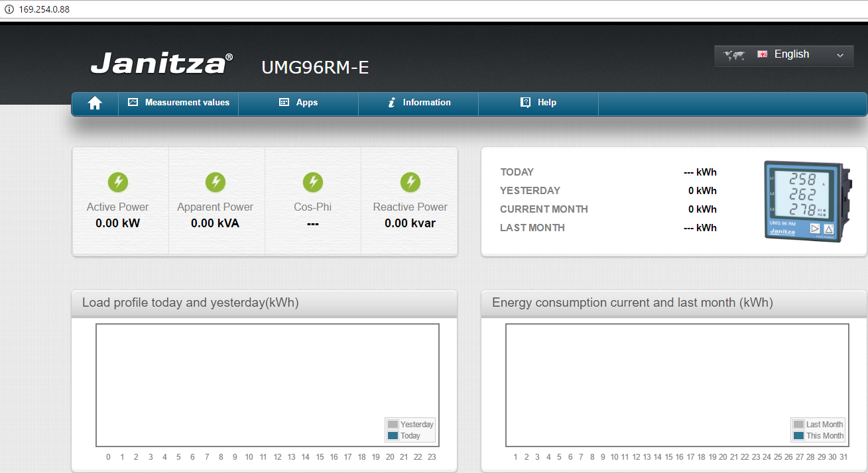This screenshot has height=473, width=868.
Task: Click the address bar URL 169.254.0.88
Action: click(x=44, y=9)
